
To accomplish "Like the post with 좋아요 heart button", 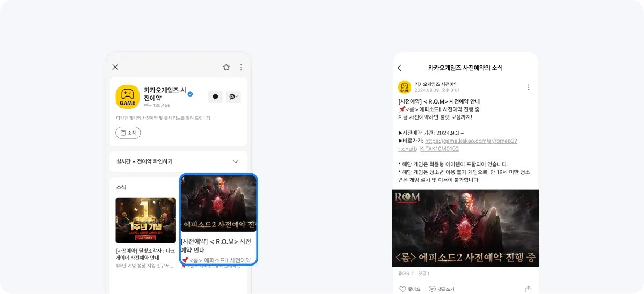I will [x=410, y=289].
